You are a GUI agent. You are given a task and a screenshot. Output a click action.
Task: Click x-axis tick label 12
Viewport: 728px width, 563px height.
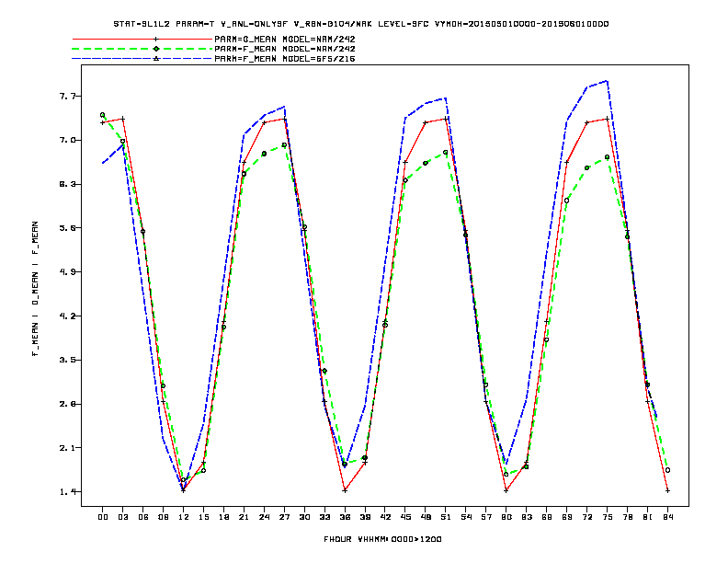tap(184, 517)
